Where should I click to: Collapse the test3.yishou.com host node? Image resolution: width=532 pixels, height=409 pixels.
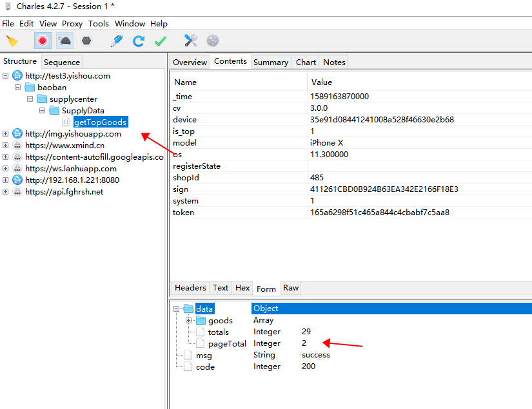coord(5,75)
